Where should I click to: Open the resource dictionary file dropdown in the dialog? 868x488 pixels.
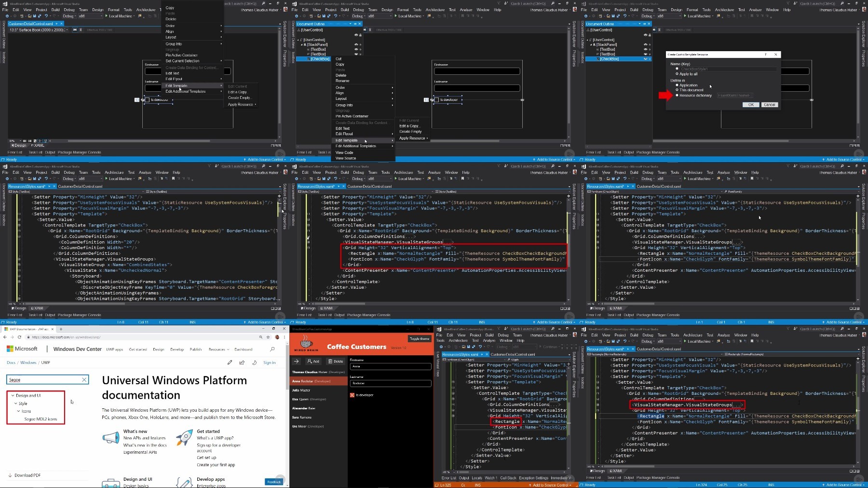point(735,96)
